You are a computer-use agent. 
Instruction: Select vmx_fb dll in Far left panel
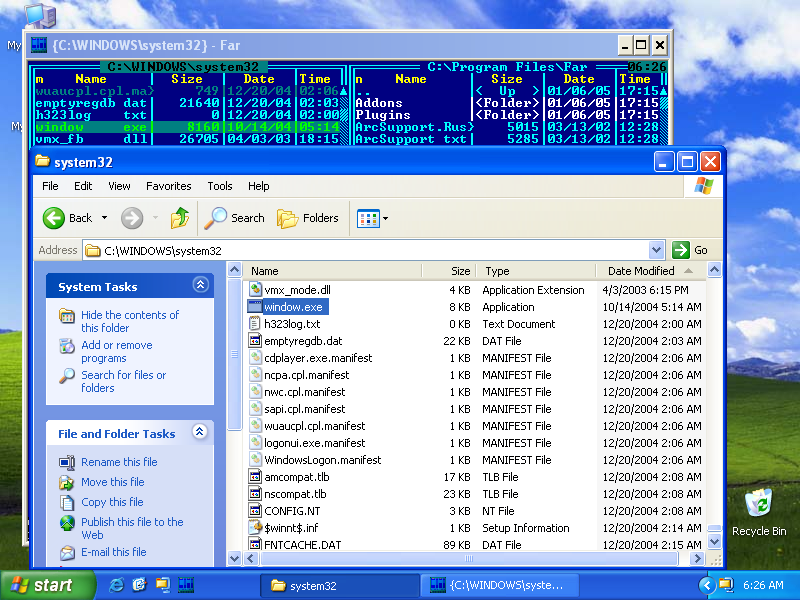[x=91, y=139]
